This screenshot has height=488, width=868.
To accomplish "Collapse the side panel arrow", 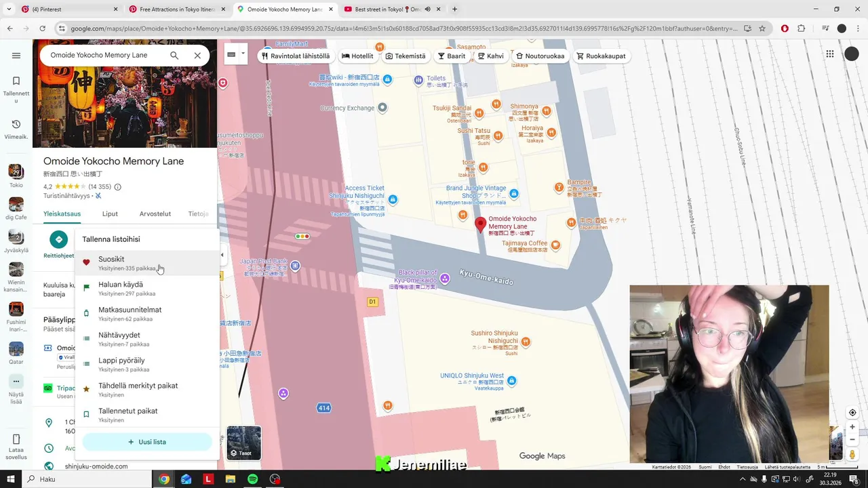I will pos(222,255).
